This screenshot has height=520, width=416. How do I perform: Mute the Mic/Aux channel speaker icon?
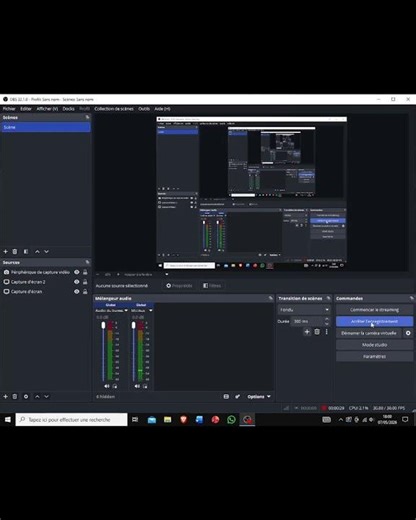click(137, 386)
